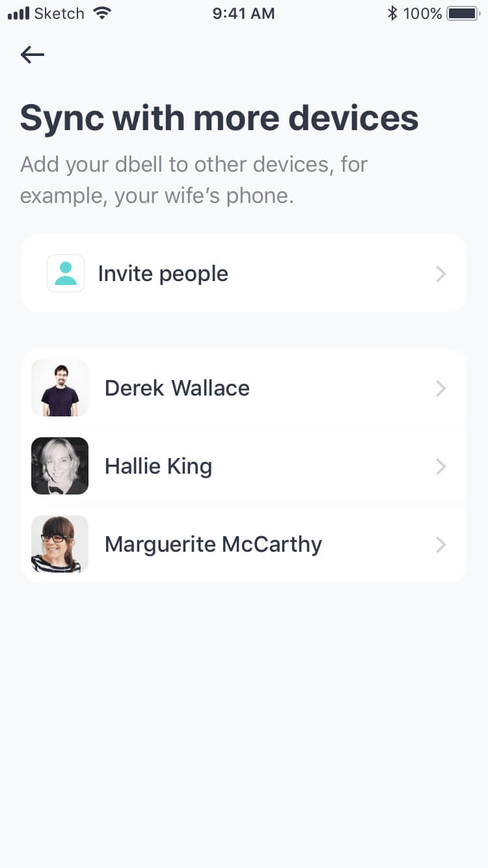Choose the Hallie King name label
This screenshot has width=488, height=868.
point(158,467)
